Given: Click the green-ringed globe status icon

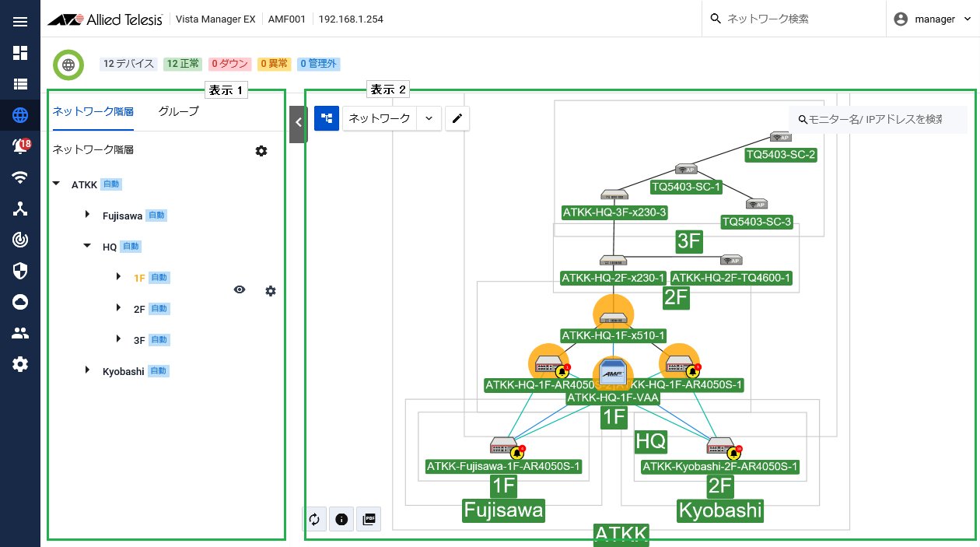Looking at the screenshot, I should pyautogui.click(x=68, y=65).
